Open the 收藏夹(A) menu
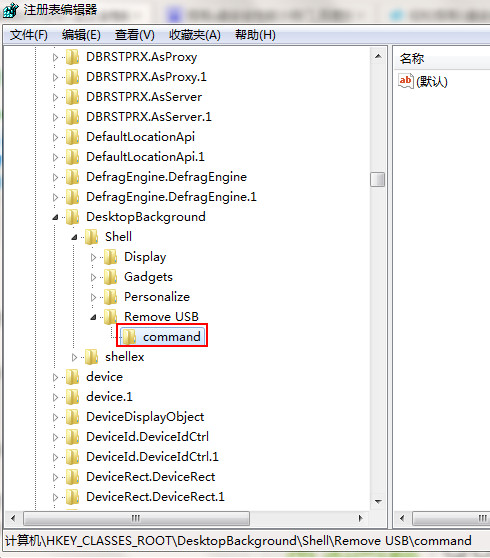This screenshot has width=490, height=558. tap(195, 35)
